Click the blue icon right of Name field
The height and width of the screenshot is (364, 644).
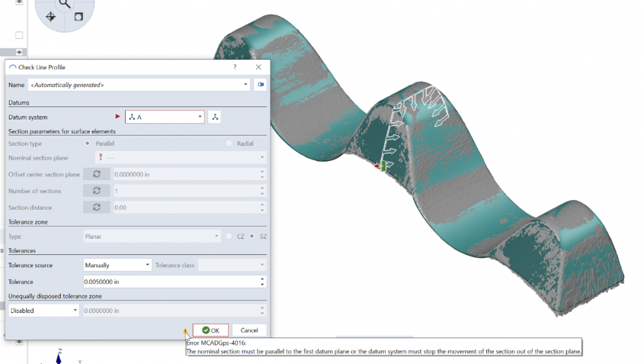[260, 85]
